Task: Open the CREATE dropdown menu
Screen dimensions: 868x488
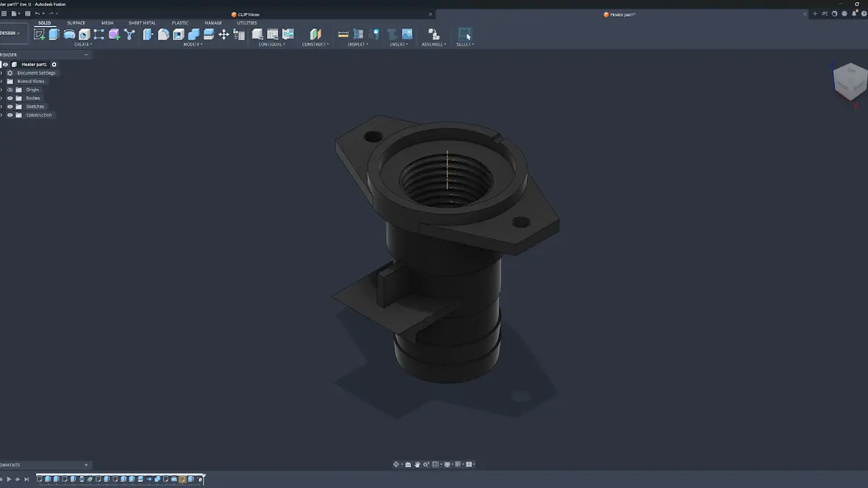Action: [83, 44]
